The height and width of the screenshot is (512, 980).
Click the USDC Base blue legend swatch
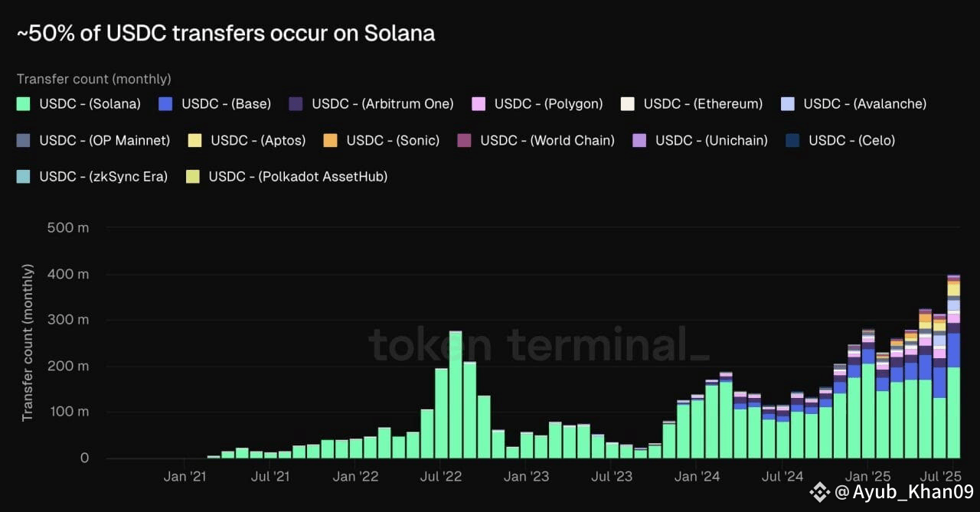coord(165,103)
